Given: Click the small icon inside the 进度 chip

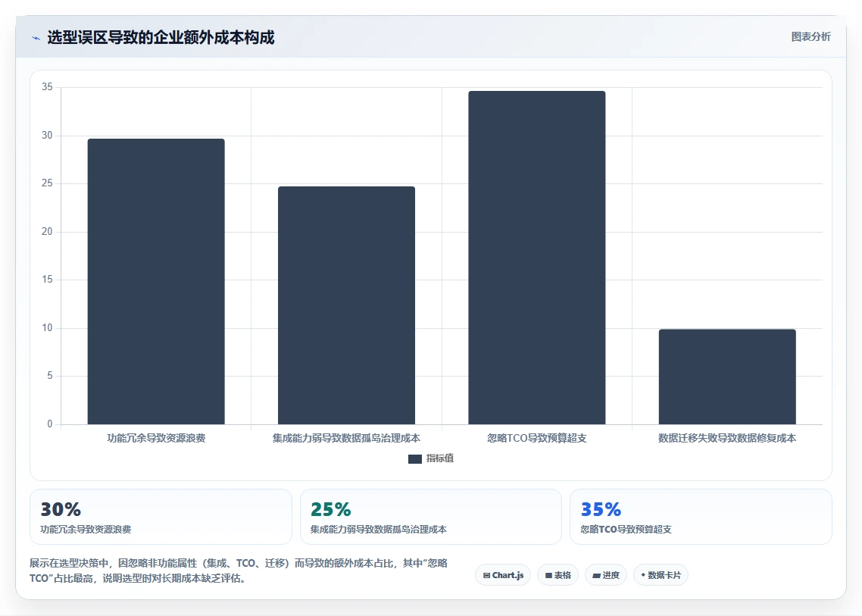Looking at the screenshot, I should (x=596, y=576).
